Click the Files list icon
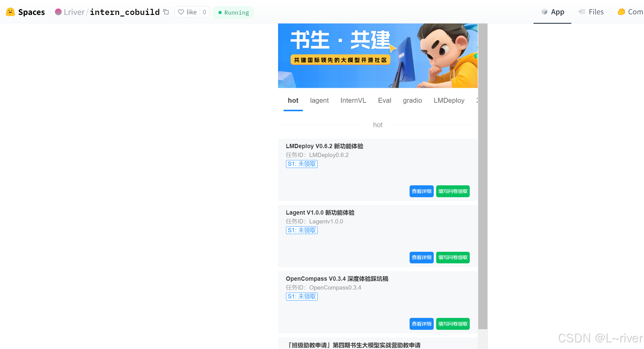 tap(582, 12)
